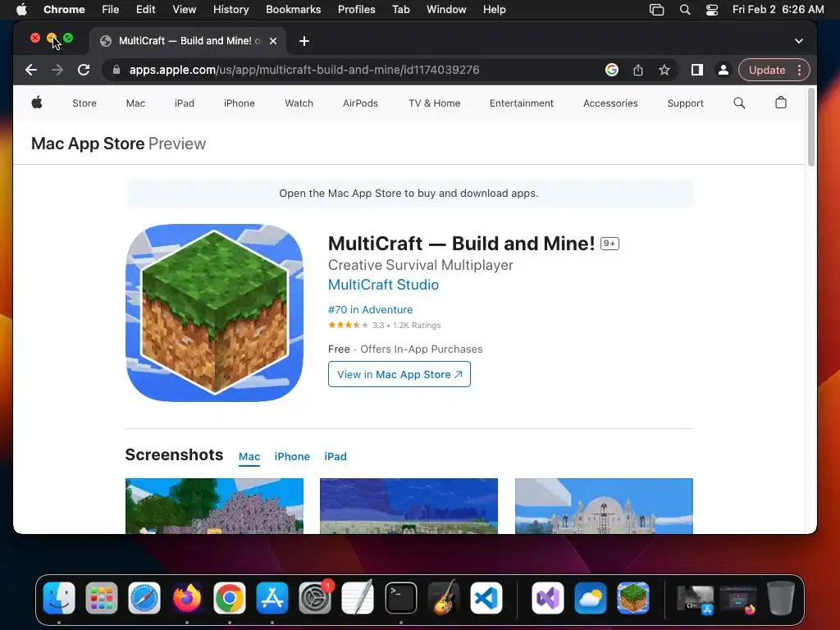Open the Mac navigation item
The height and width of the screenshot is (630, 840).
[135, 103]
